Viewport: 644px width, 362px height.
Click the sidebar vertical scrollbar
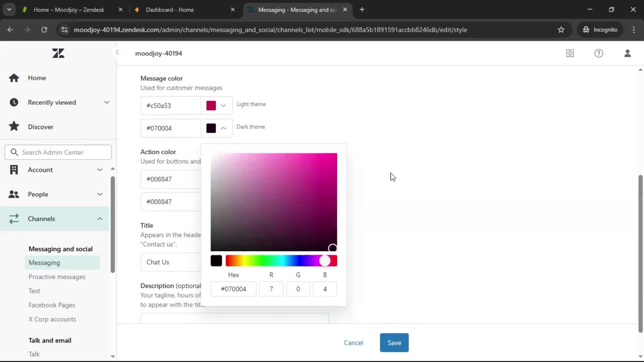[113, 224]
